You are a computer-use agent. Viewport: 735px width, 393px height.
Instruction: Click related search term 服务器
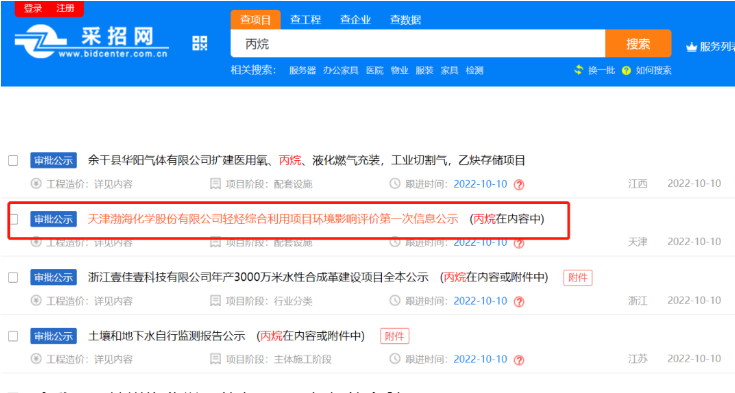pos(302,70)
